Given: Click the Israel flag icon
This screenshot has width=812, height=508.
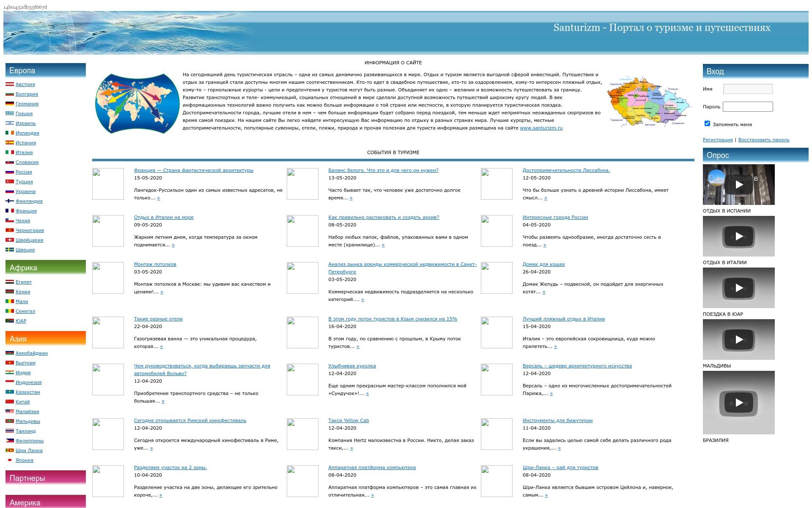Looking at the screenshot, I should coord(9,123).
